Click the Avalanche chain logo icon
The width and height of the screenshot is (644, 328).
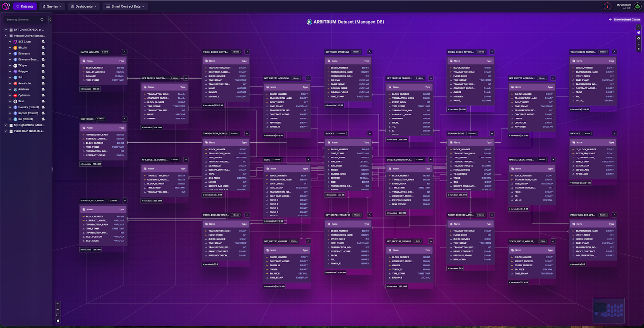click(15, 83)
